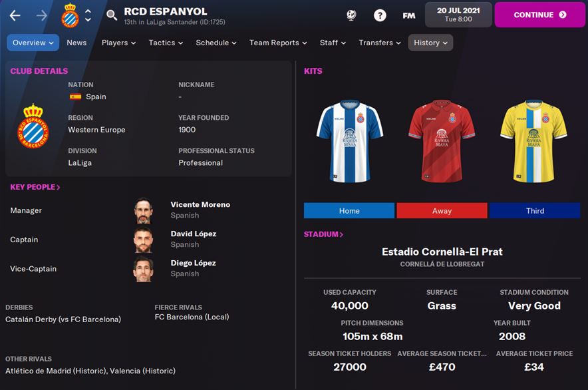Open the History dropdown menu

point(430,43)
